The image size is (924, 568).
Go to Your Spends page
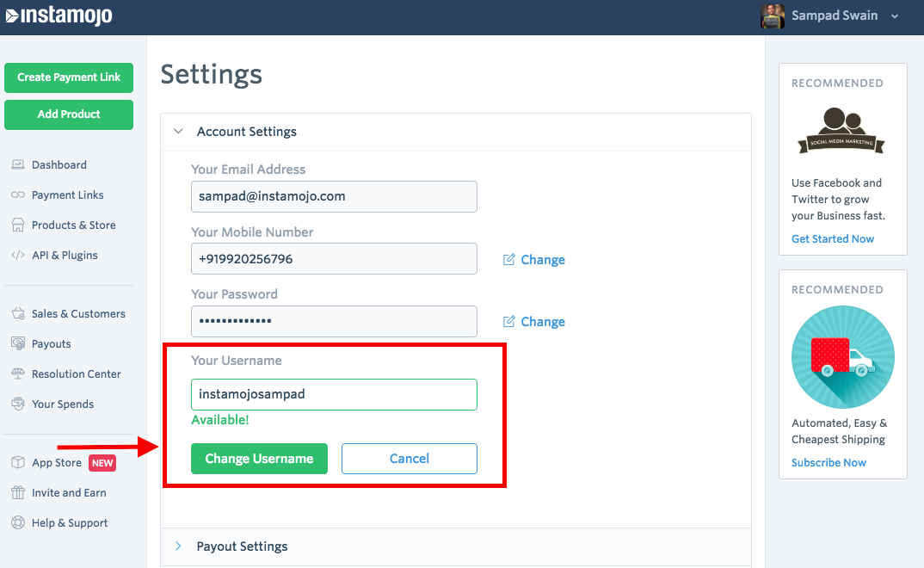coord(63,404)
